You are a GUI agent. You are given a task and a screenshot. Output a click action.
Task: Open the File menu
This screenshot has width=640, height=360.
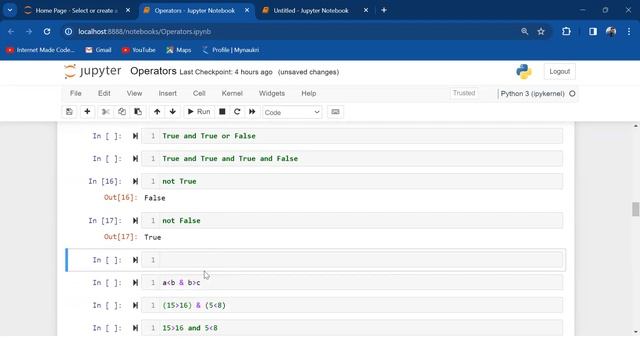[76, 93]
